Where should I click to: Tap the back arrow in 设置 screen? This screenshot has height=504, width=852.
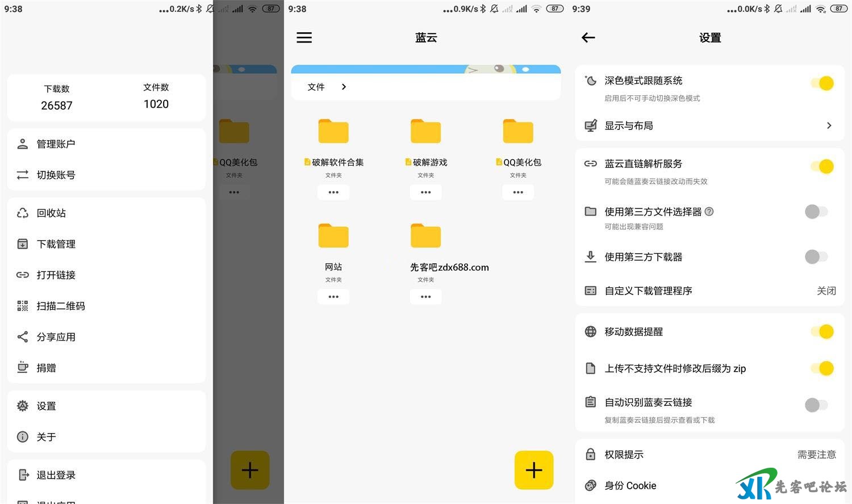(x=588, y=38)
